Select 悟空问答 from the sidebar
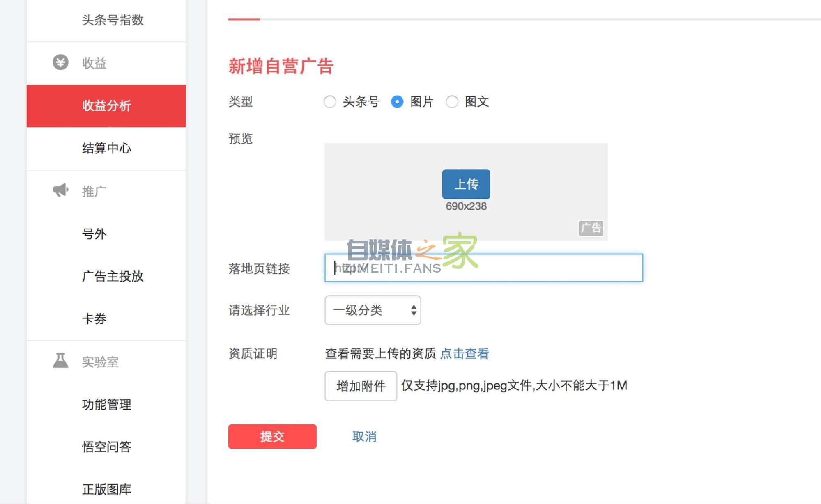The image size is (821, 504). tap(106, 447)
